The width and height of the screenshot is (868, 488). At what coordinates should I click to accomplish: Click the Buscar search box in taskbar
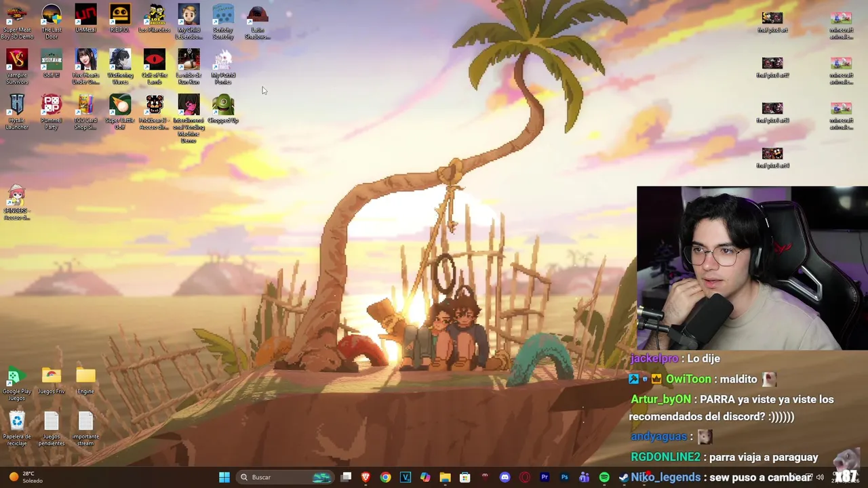(x=285, y=477)
